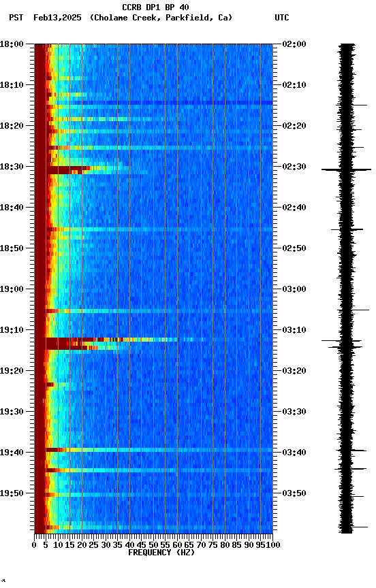Image resolution: width=376 pixels, height=588 pixels.
Task: Click the "100" frequency axis label
Action: [273, 545]
